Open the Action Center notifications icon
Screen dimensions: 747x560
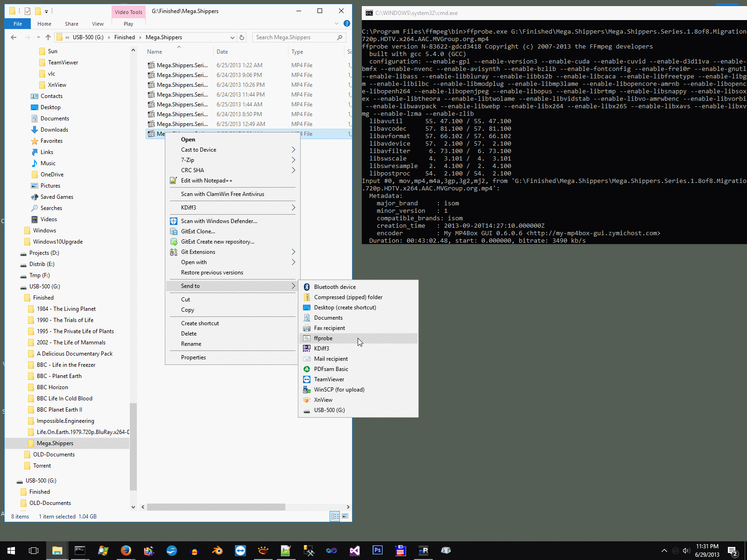coord(733,551)
